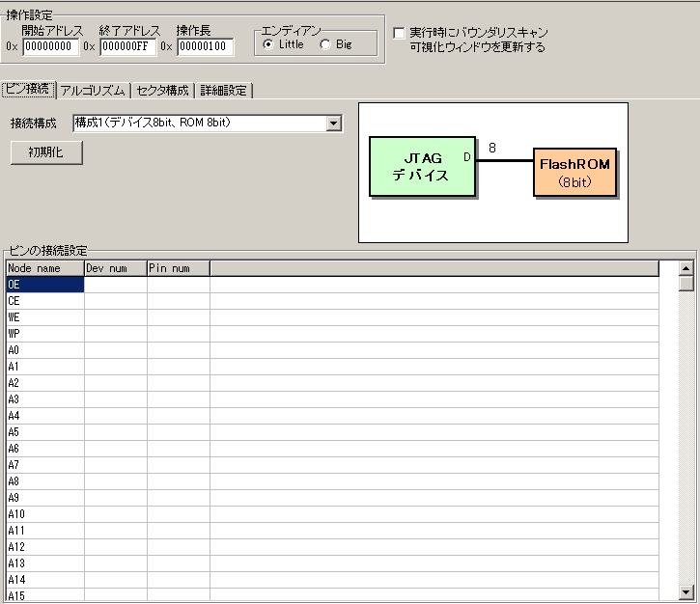Image resolution: width=700 pixels, height=604 pixels.
Task: Open the 接続構成 dropdown list
Action: pos(334,124)
